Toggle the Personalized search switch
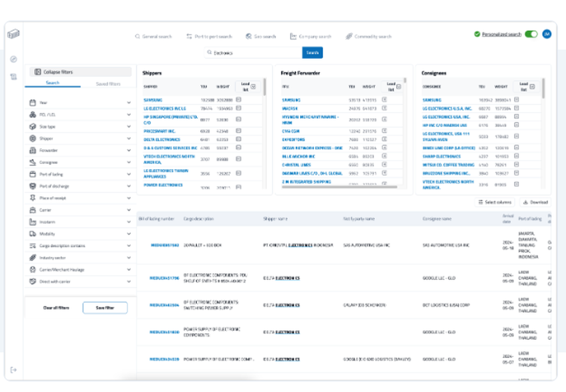This screenshot has width=566, height=392. (531, 34)
